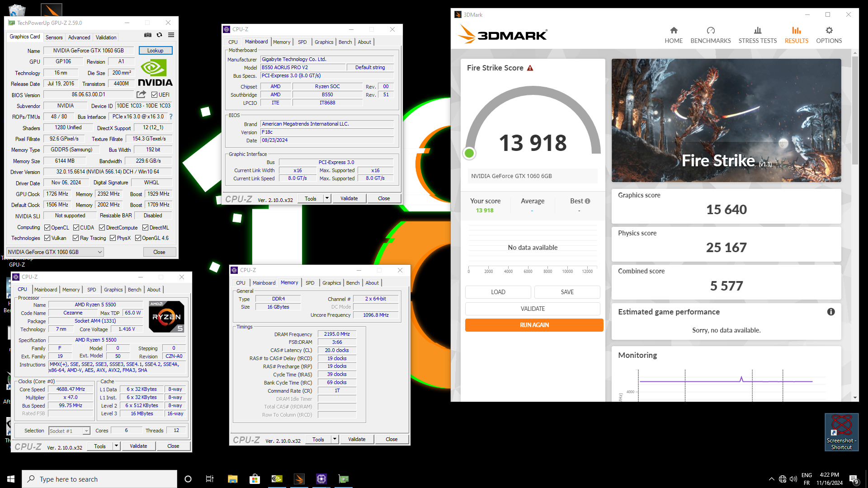Viewport: 868px width, 488px height.
Task: Open Task View on the taskbar
Action: tap(210, 479)
